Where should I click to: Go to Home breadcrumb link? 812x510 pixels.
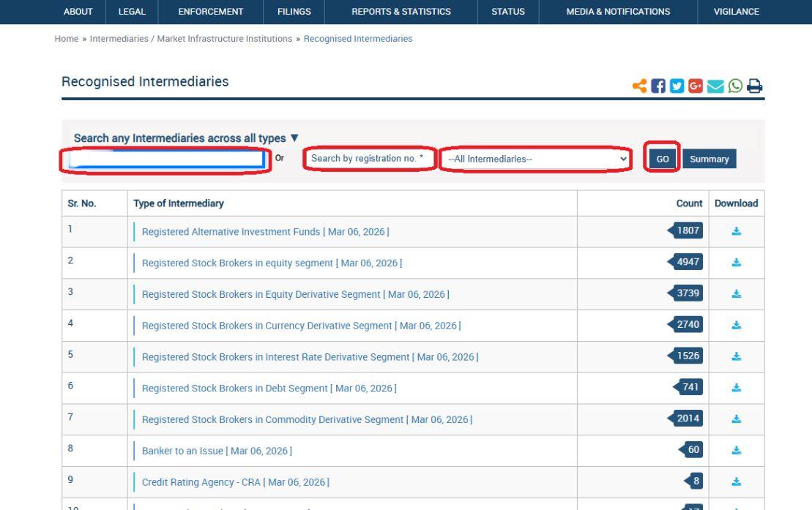66,39
